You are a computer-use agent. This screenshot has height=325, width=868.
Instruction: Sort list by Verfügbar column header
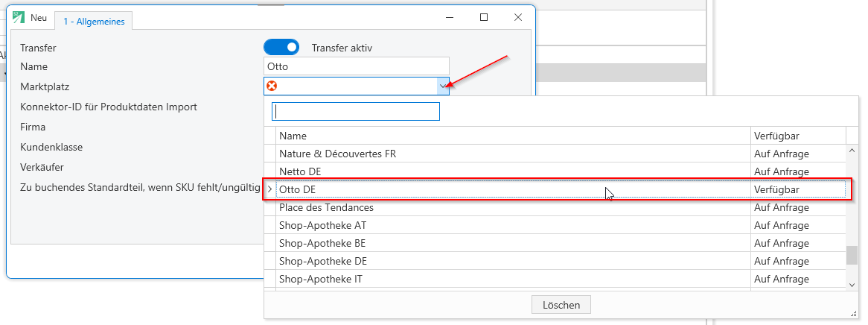point(798,136)
